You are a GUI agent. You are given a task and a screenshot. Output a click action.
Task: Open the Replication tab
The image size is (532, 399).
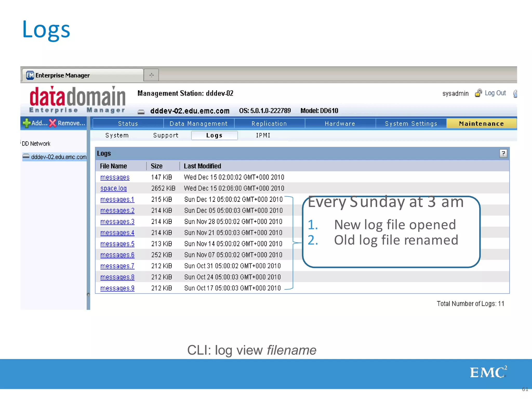click(269, 123)
